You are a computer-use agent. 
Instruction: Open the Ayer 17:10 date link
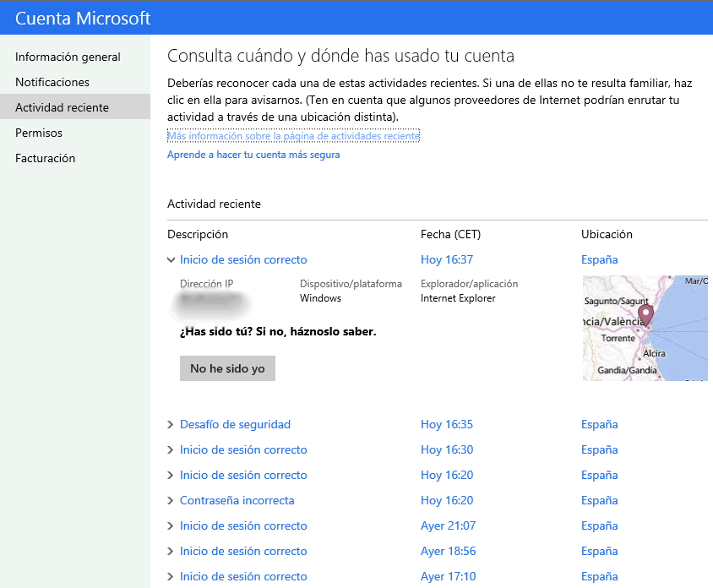click(448, 577)
